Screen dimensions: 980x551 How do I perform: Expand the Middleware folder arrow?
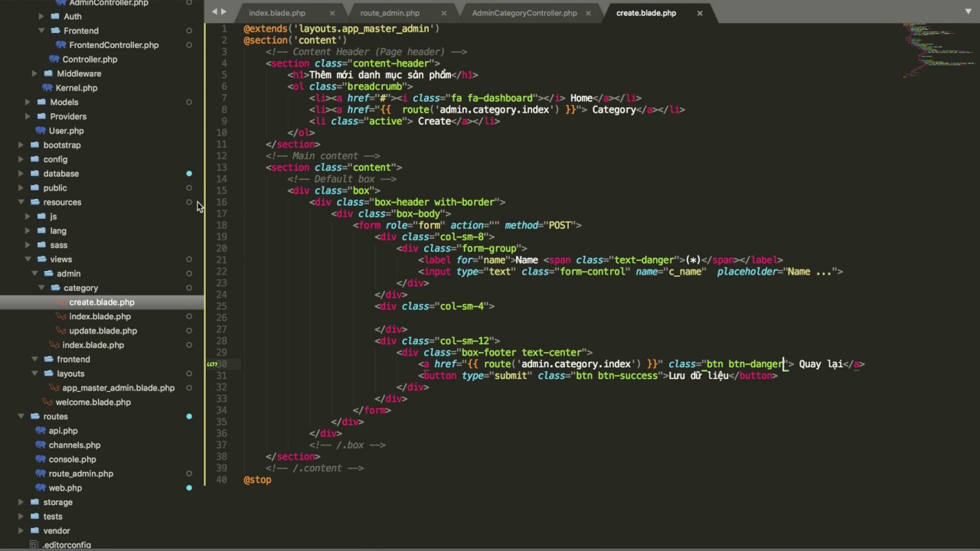pyautogui.click(x=34, y=73)
